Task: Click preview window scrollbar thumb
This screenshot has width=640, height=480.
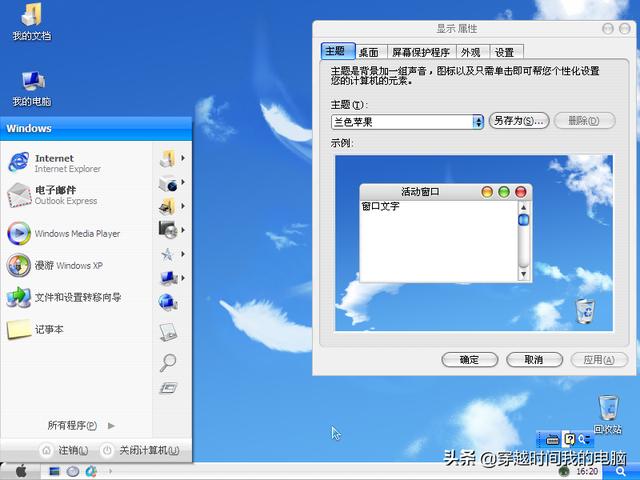Action: tap(524, 220)
